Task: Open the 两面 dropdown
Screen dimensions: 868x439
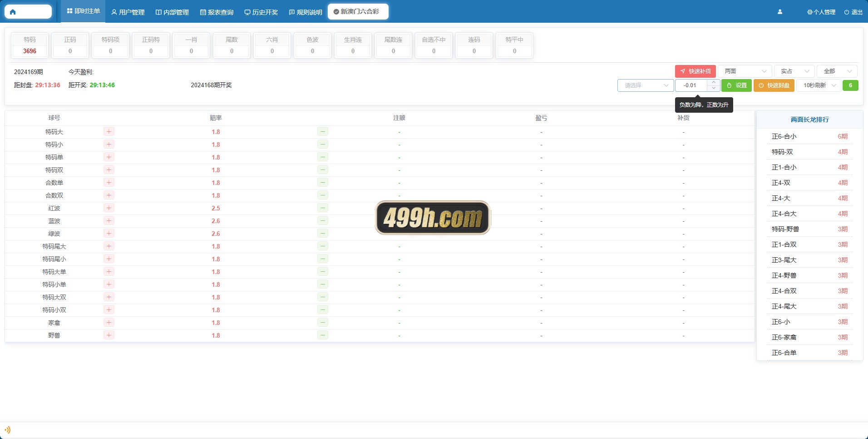Action: click(x=745, y=71)
